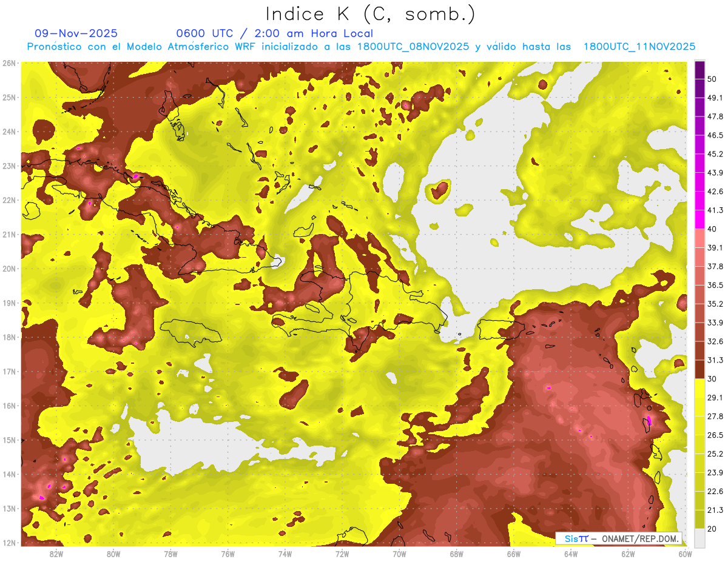Click the '14N' latitude label
728x562 pixels.
(9, 474)
